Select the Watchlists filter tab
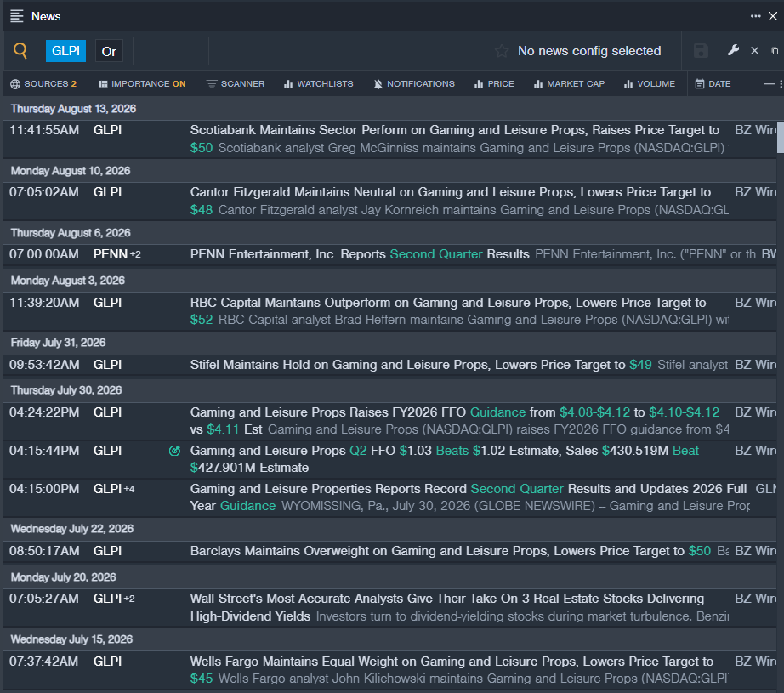This screenshot has height=693, width=784. pyautogui.click(x=319, y=84)
